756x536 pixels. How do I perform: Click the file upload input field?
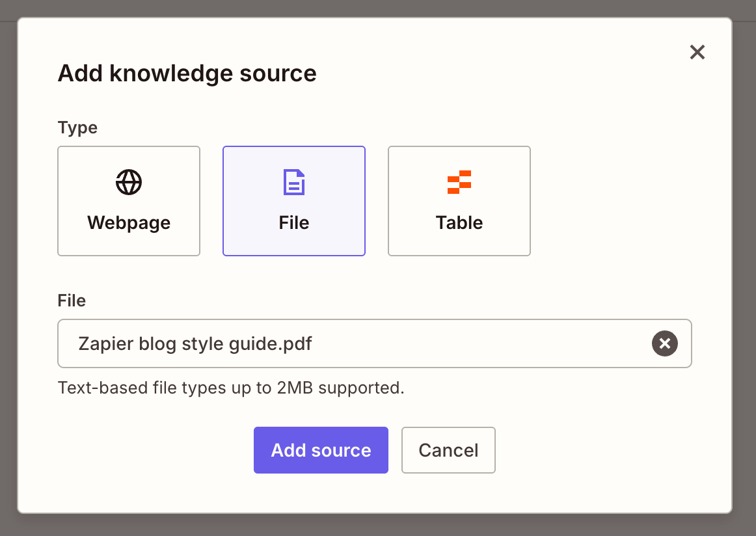point(455,343)
